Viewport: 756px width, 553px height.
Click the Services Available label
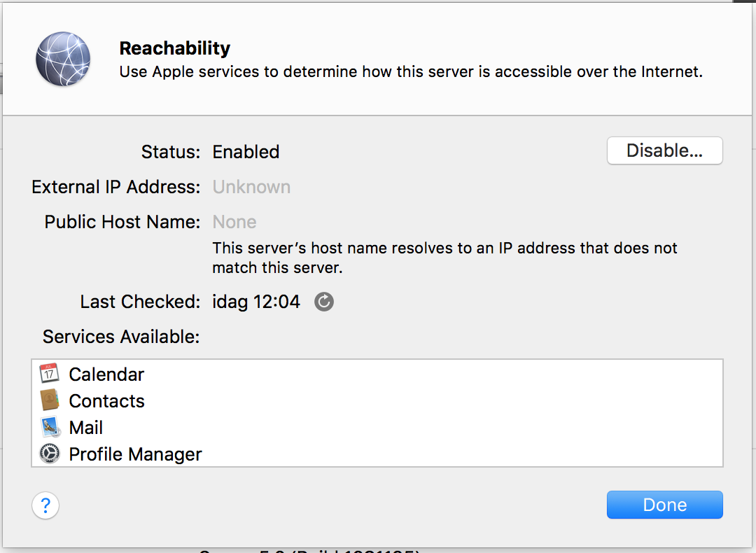pyautogui.click(x=121, y=337)
